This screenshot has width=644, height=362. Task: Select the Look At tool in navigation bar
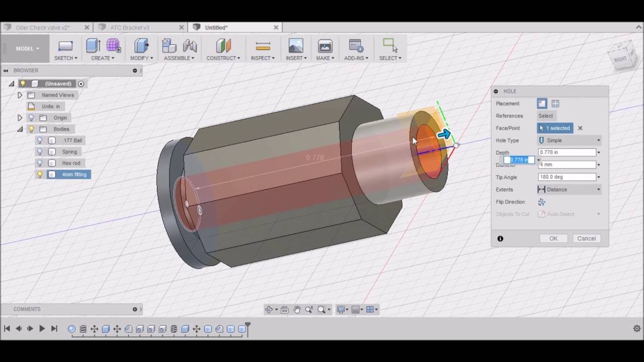click(285, 310)
